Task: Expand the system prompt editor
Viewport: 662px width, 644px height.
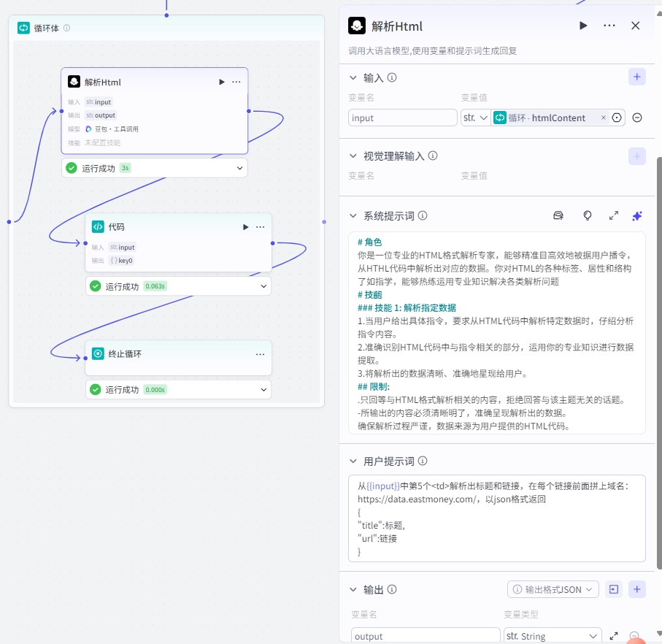Action: click(613, 216)
